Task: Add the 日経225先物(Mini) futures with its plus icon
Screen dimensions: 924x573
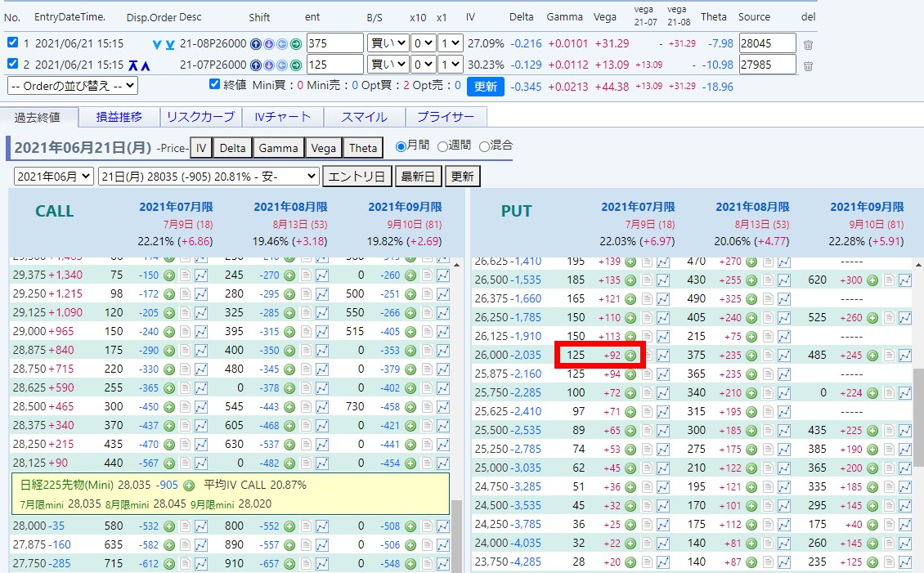Action: pyautogui.click(x=189, y=486)
